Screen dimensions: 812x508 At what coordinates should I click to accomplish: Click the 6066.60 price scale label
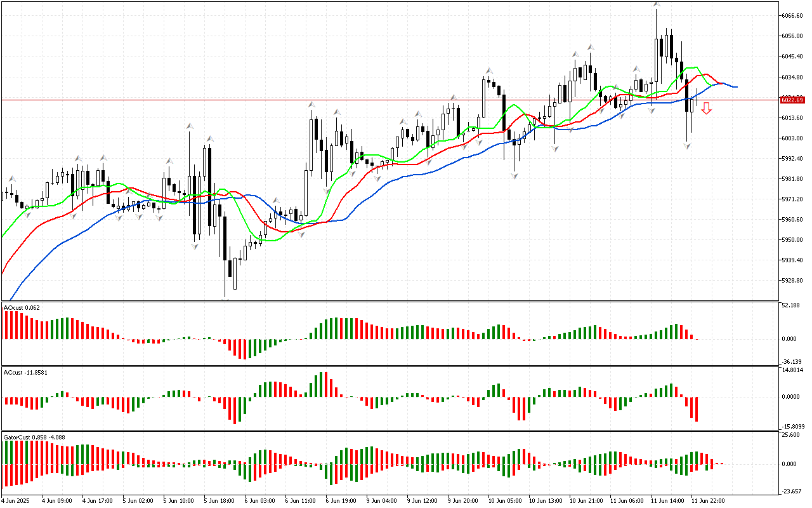point(790,15)
